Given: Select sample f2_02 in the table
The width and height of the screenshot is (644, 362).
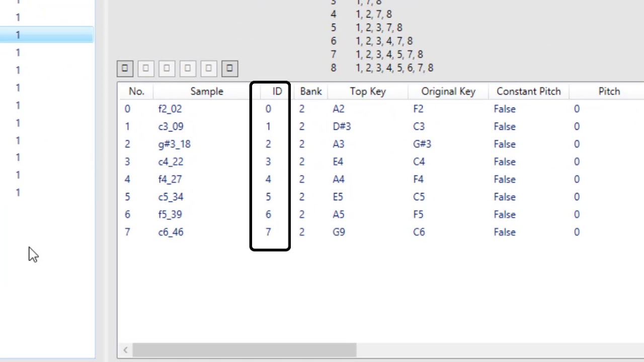Looking at the screenshot, I should (x=170, y=109).
